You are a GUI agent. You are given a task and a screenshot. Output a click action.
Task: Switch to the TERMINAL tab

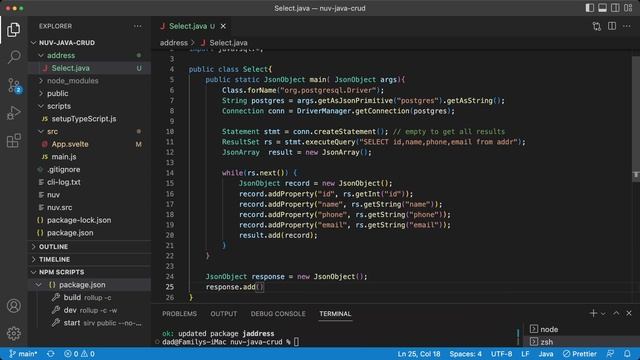point(335,313)
